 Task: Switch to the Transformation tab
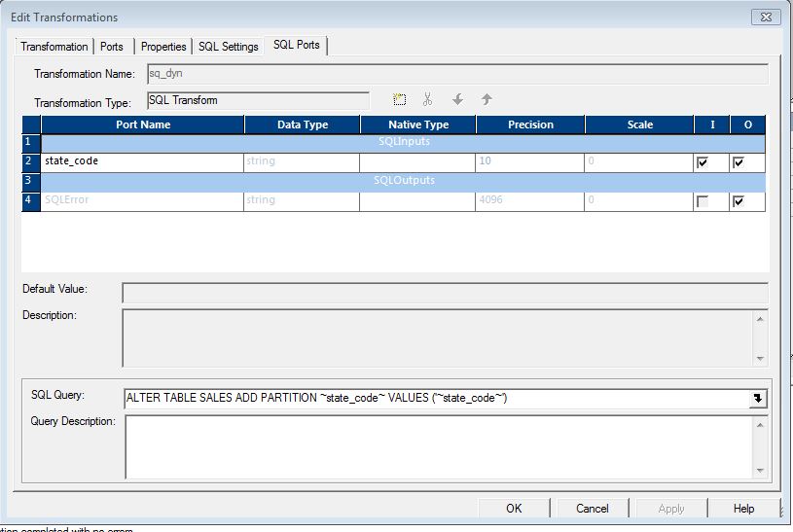click(54, 47)
